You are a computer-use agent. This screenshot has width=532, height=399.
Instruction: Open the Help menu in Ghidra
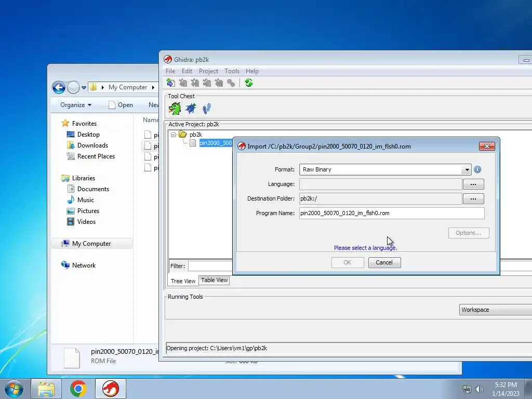[x=252, y=71]
